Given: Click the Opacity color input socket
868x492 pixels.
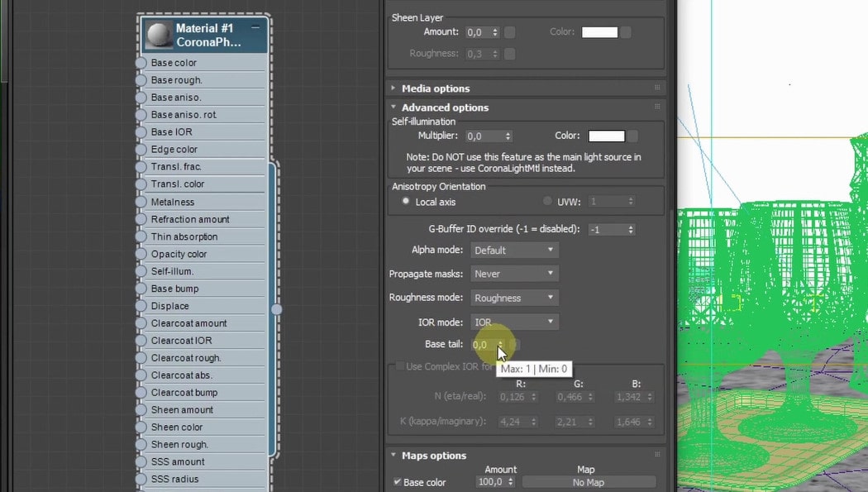Looking at the screenshot, I should click(141, 254).
